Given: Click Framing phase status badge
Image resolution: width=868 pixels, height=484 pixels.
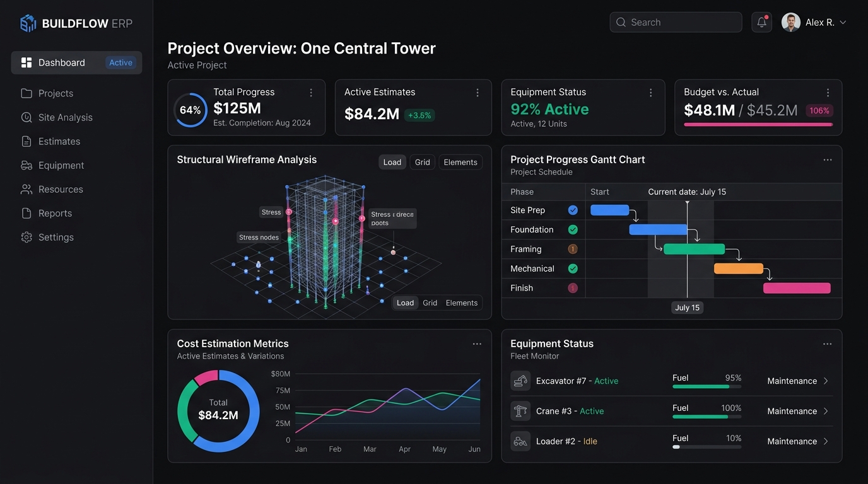Looking at the screenshot, I should coord(573,249).
